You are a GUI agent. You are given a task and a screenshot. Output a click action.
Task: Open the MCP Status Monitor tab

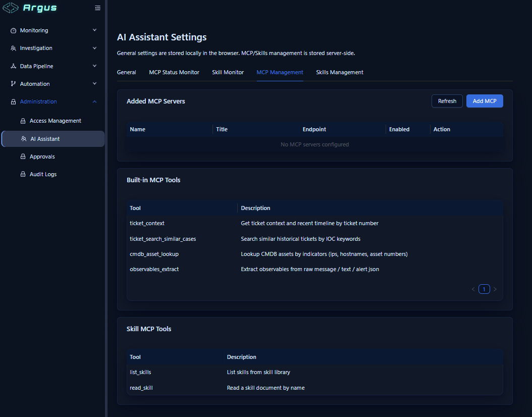174,72
